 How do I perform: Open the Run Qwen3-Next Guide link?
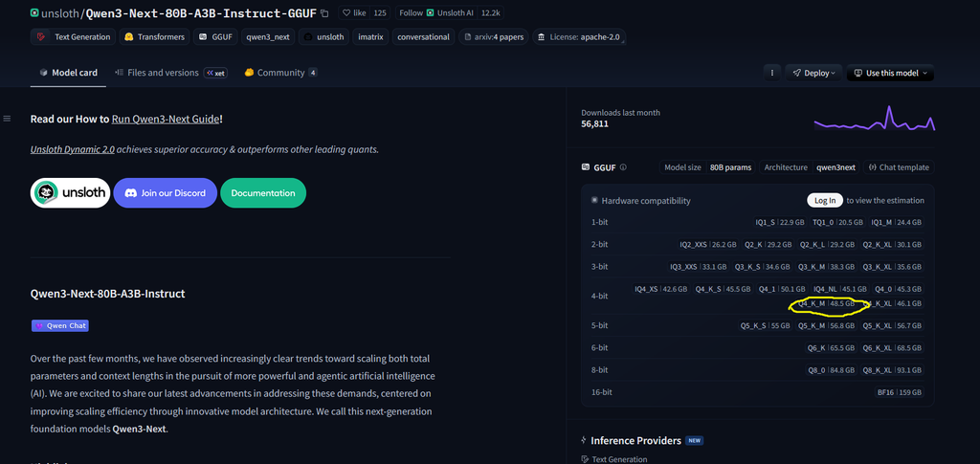166,119
